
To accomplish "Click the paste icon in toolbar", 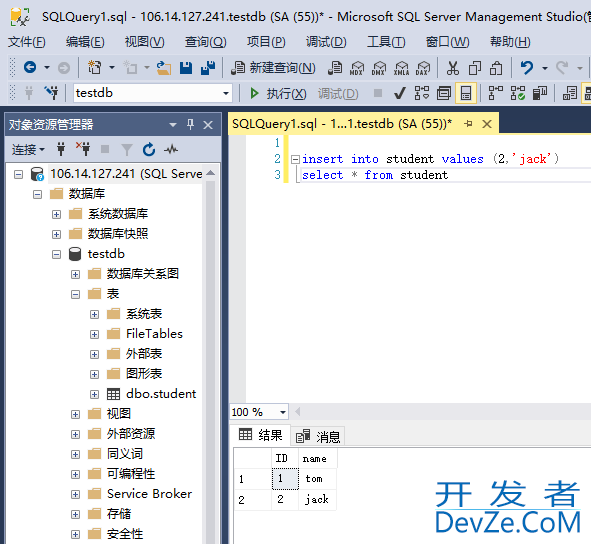I will pos(496,68).
